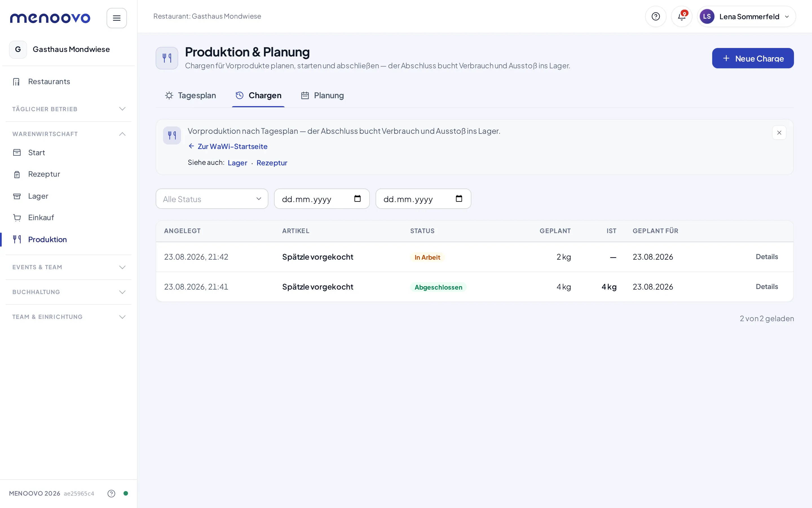Click the Lager archive box icon
The height and width of the screenshot is (508, 812).
pyautogui.click(x=17, y=196)
